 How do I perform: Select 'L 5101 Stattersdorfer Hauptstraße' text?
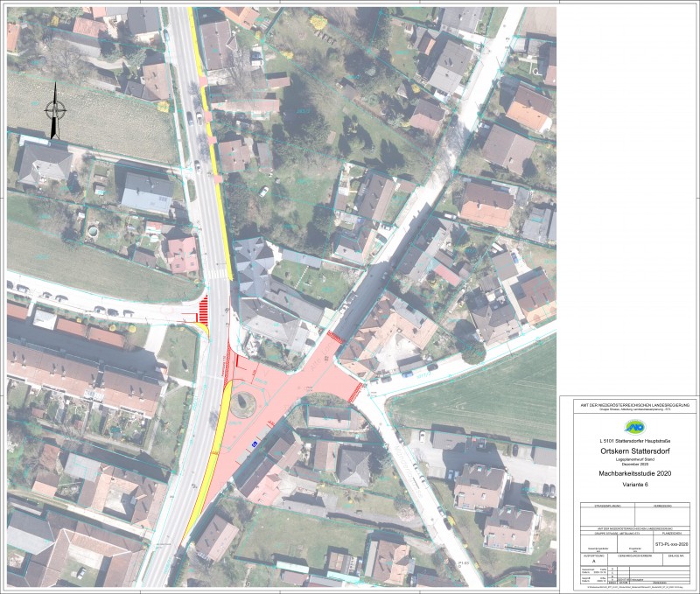[x=633, y=442]
